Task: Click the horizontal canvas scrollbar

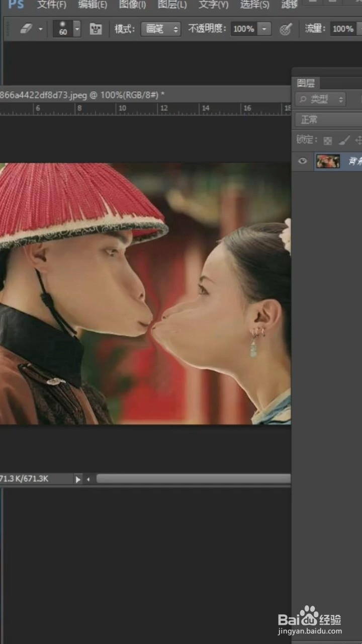Action: [x=194, y=479]
